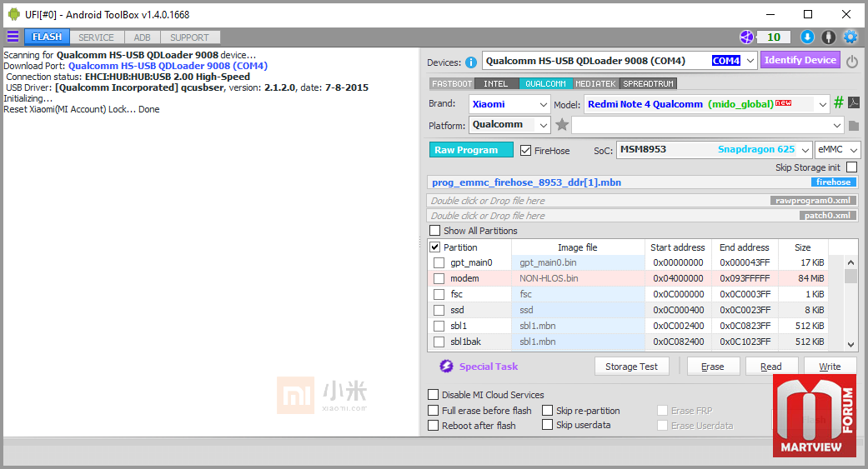This screenshot has height=469, width=868.
Task: Click the green hash icon beside Model
Action: pos(839,102)
